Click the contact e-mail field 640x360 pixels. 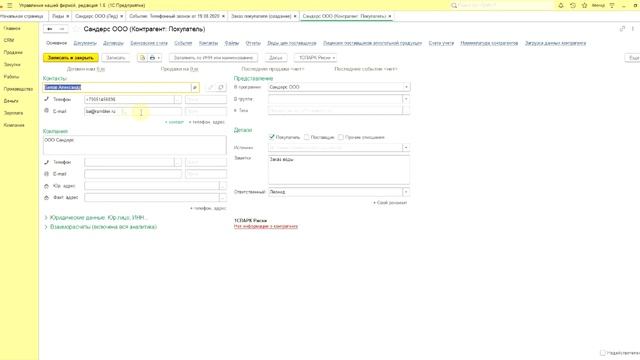tap(133, 111)
